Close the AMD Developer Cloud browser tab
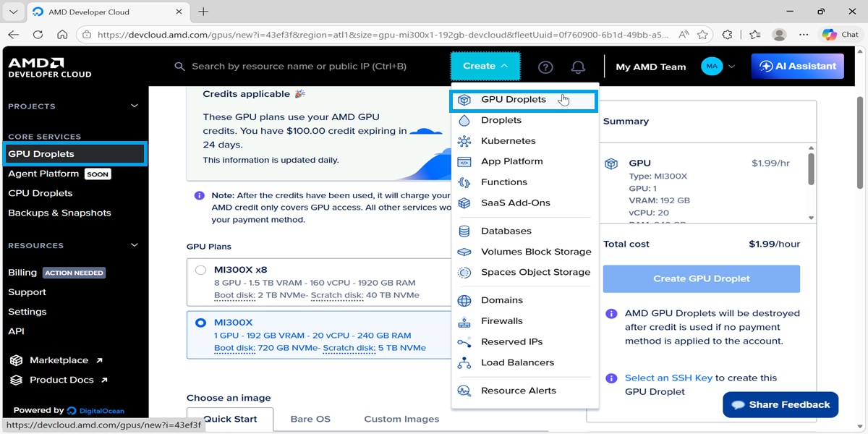This screenshot has height=434, width=868. pos(179,12)
